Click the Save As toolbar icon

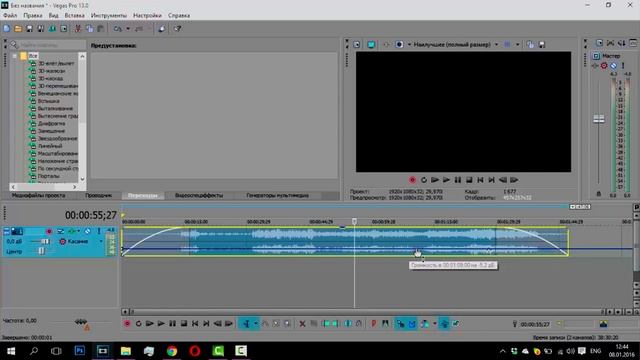[x=41, y=29]
